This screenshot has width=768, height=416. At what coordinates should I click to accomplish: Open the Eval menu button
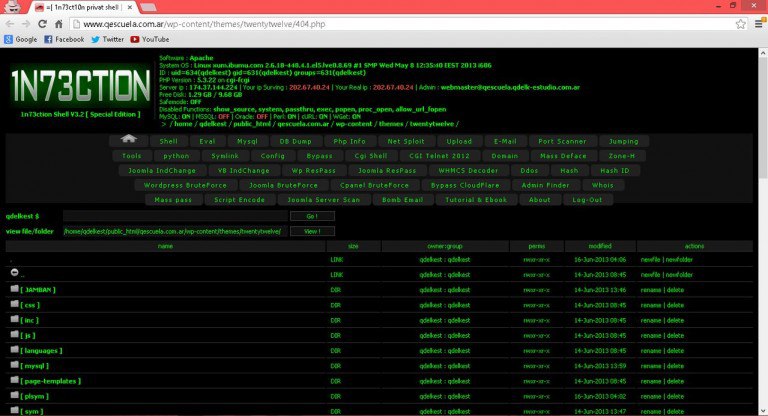207,141
